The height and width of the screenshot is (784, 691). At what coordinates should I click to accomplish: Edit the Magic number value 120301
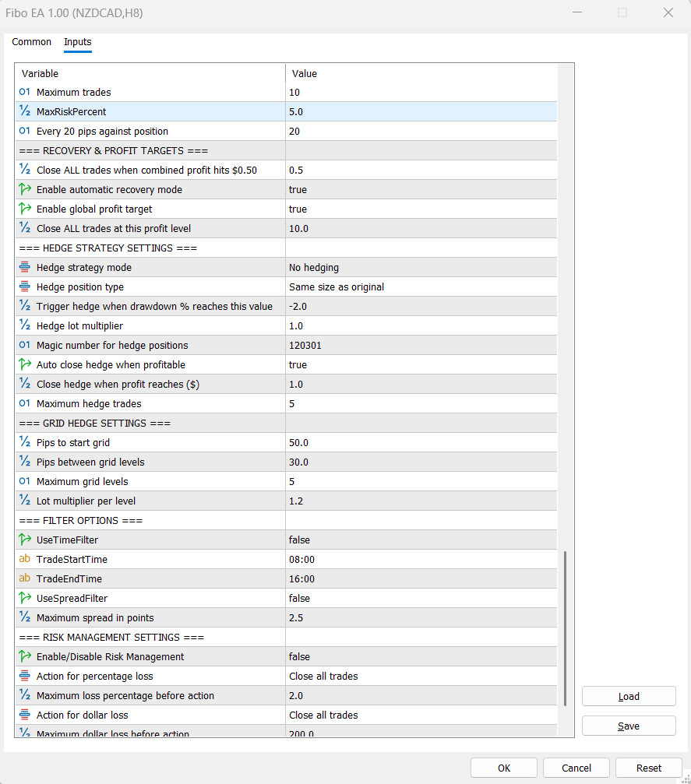tap(421, 345)
